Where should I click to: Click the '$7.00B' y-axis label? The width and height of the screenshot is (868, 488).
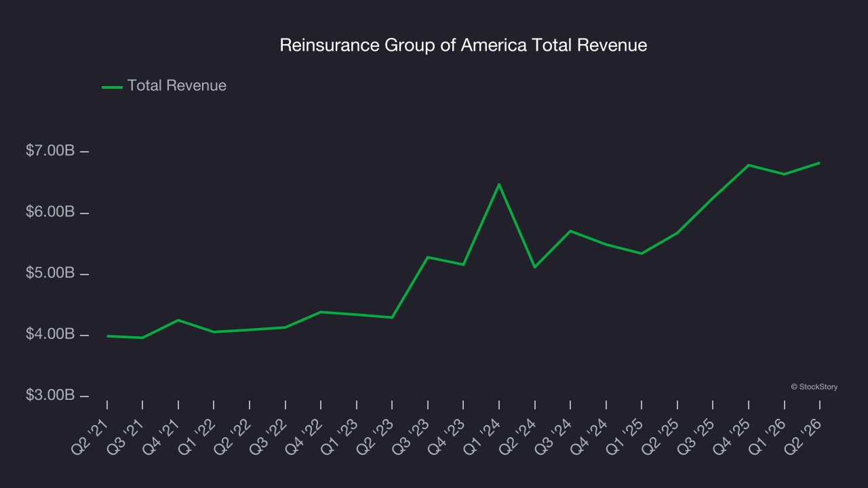click(x=50, y=151)
